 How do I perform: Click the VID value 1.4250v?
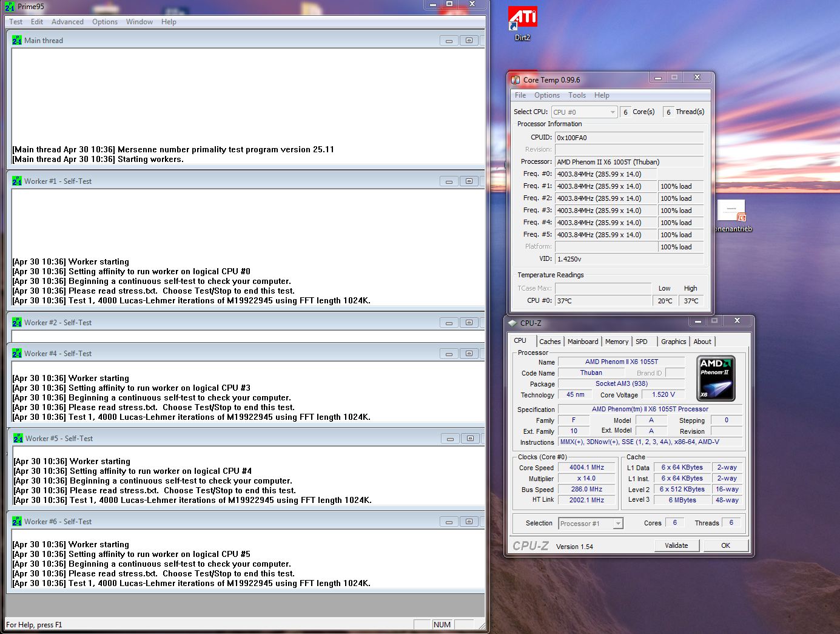click(629, 259)
